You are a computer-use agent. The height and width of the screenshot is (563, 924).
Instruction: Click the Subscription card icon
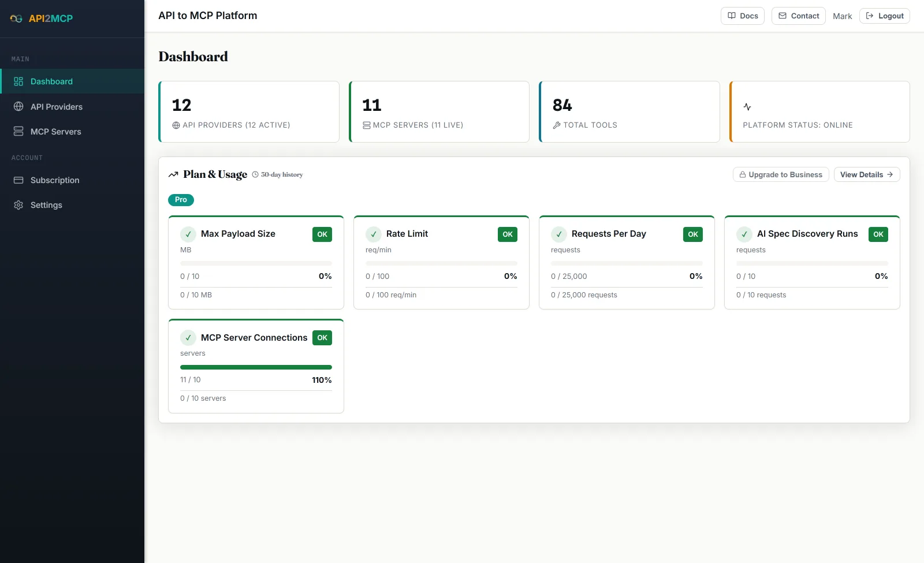click(x=18, y=180)
